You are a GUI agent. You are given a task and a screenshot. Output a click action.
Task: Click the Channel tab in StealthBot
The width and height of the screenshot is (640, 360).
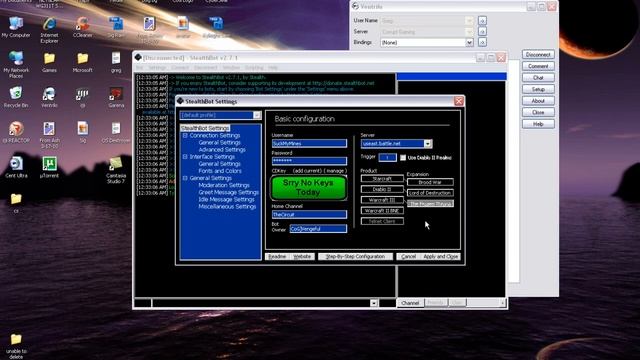click(x=410, y=303)
